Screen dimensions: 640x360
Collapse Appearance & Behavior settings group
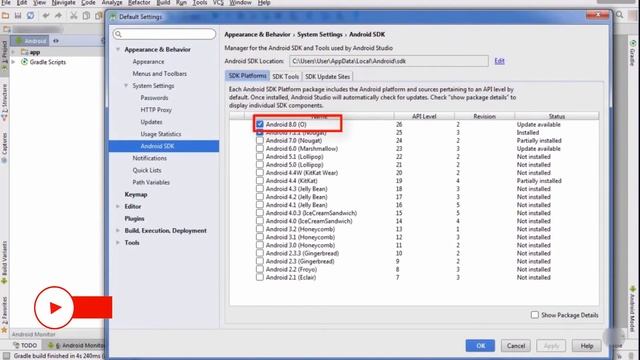click(x=118, y=49)
